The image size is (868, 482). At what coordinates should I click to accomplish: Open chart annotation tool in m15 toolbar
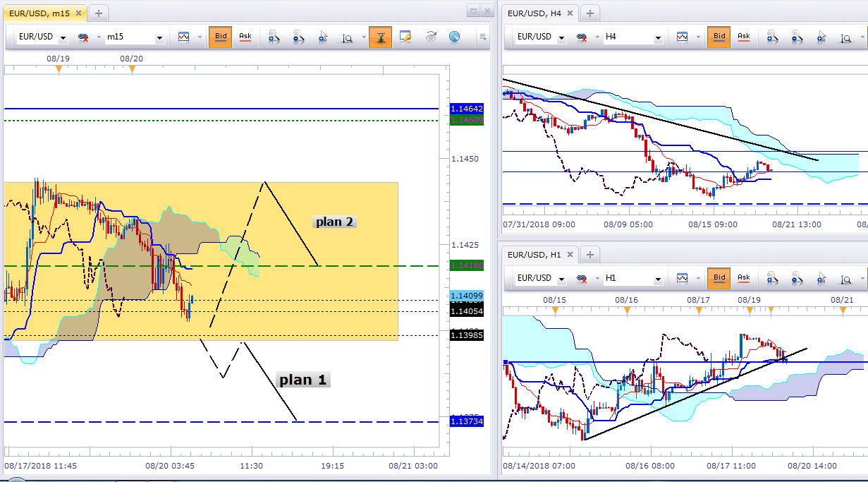tap(405, 37)
